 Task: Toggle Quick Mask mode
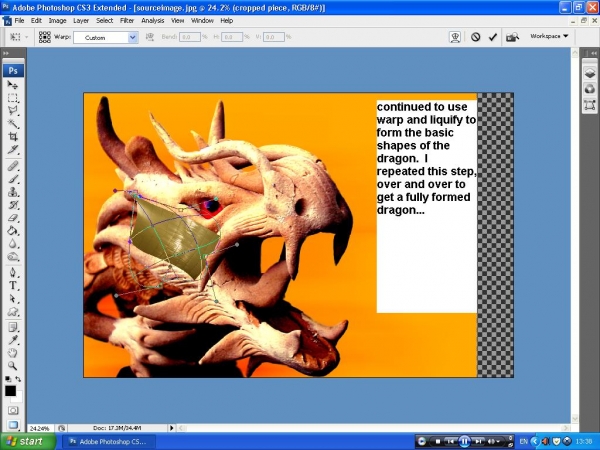pos(13,411)
